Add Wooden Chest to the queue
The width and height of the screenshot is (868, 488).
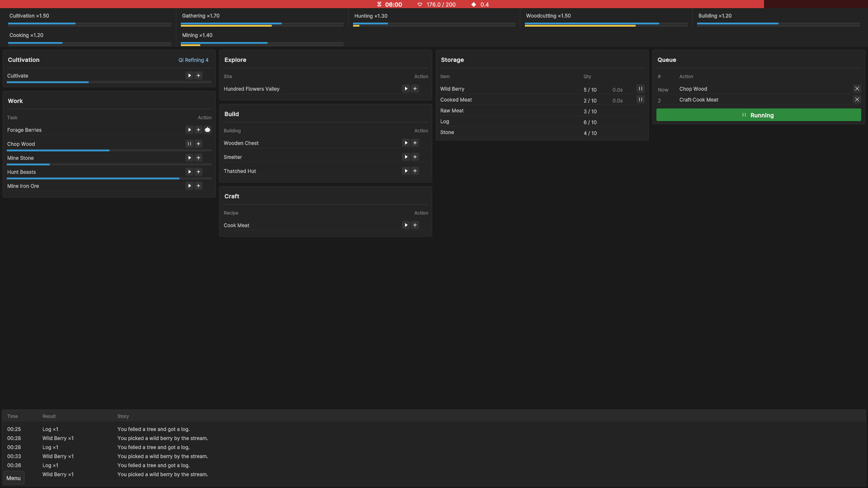pos(415,143)
